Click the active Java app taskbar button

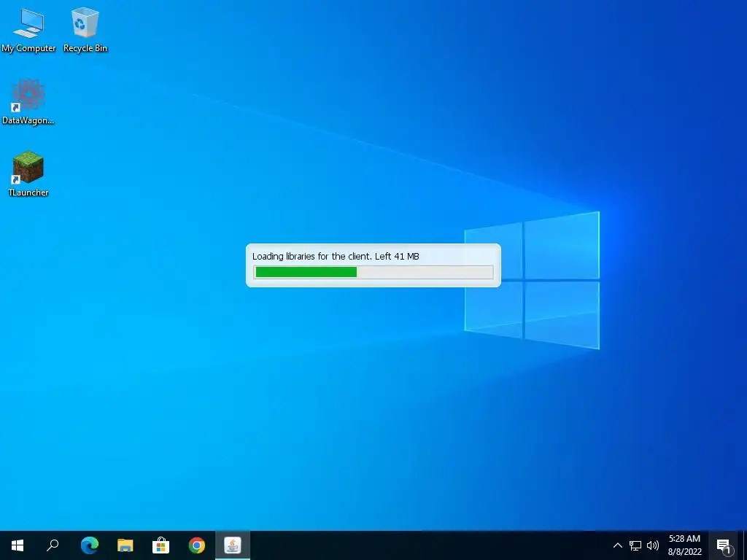pyautogui.click(x=233, y=545)
